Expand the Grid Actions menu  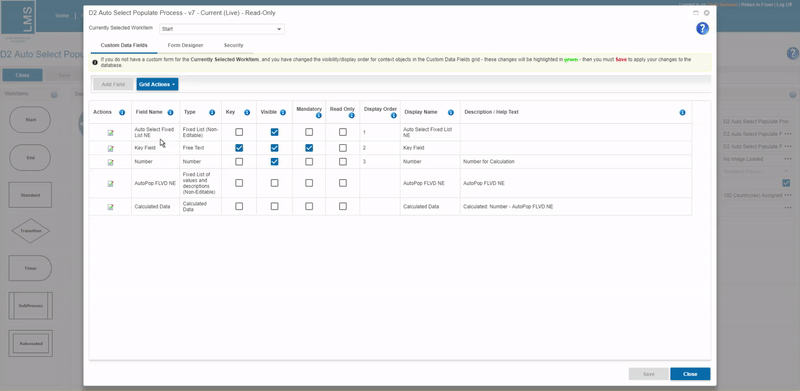click(157, 84)
